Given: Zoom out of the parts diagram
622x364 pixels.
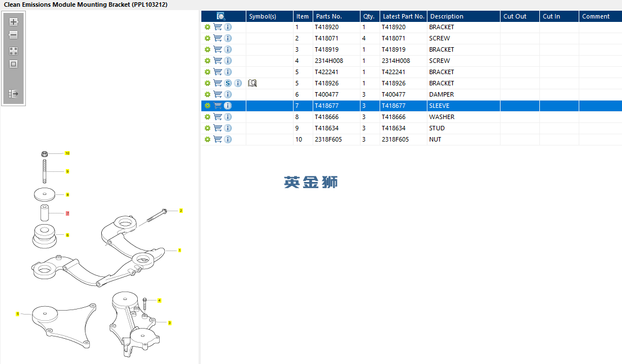Looking at the screenshot, I should [13, 35].
